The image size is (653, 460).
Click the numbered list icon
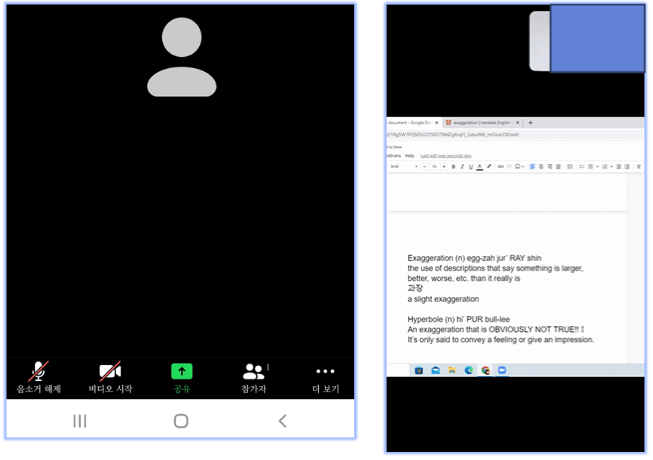click(x=605, y=167)
